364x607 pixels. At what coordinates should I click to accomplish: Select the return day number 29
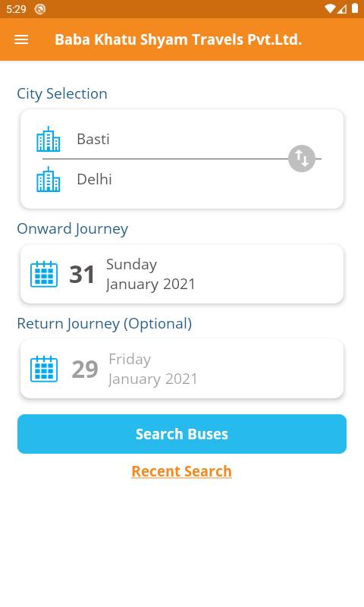tap(85, 370)
